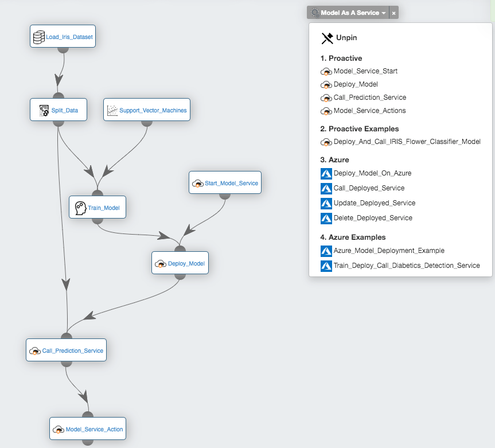The height and width of the screenshot is (448, 495).
Task: Open the Model_Service_Action workflow node label
Action: tap(94, 430)
